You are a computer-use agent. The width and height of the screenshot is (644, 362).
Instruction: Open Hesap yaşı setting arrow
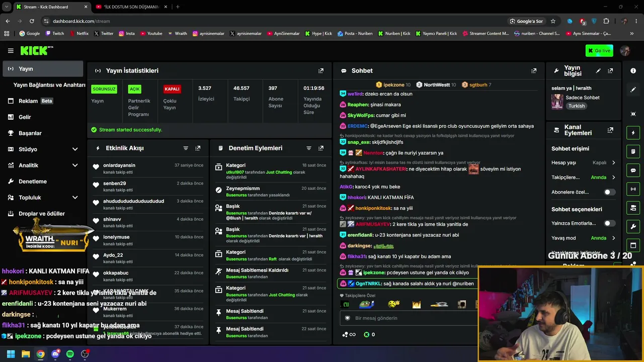[613, 163]
